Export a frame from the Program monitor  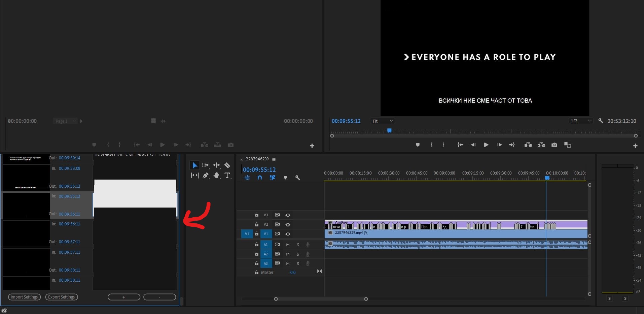point(554,145)
